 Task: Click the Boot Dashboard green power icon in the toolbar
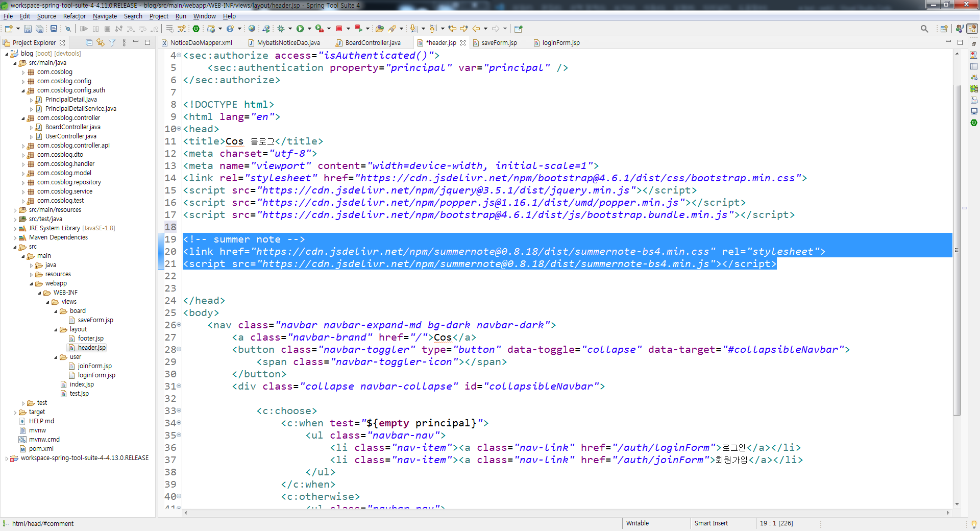click(x=196, y=29)
